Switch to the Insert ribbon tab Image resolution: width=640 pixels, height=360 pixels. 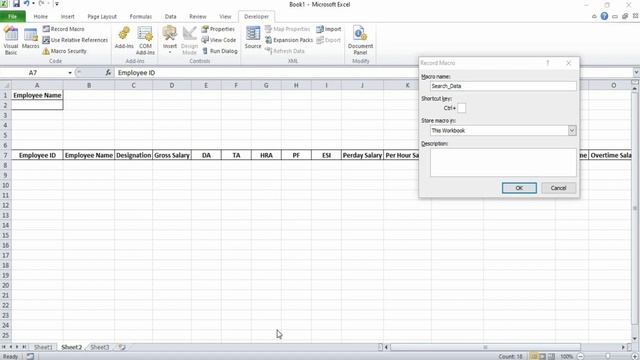pyautogui.click(x=67, y=16)
